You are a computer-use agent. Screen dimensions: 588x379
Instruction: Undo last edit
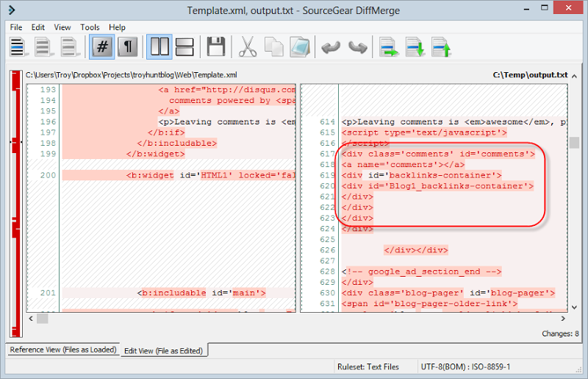[331, 47]
